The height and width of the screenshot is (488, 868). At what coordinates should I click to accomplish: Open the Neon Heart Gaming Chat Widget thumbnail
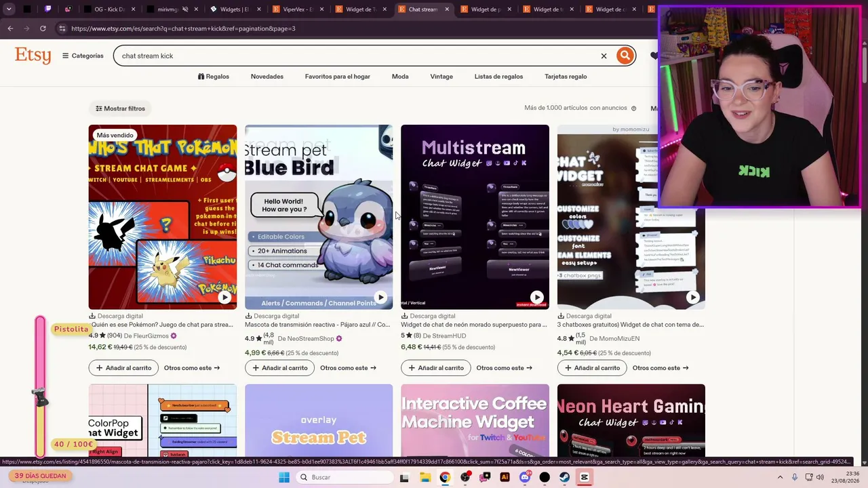click(x=631, y=421)
